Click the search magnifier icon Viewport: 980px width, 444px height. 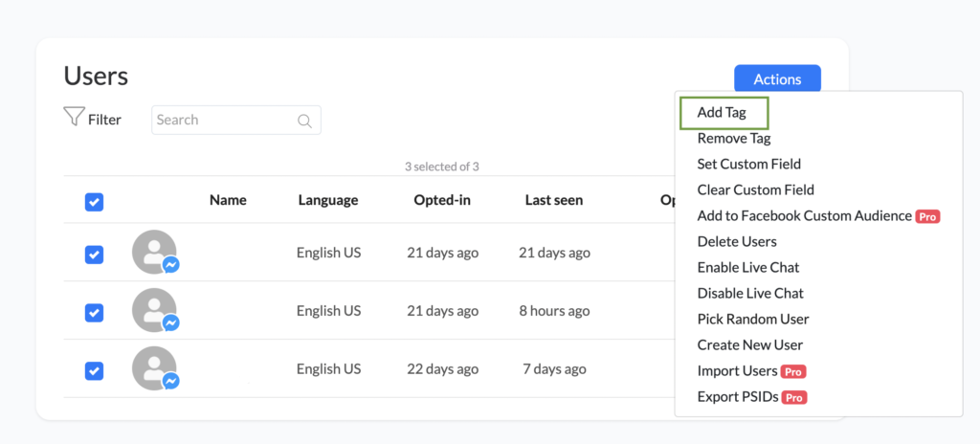coord(305,121)
